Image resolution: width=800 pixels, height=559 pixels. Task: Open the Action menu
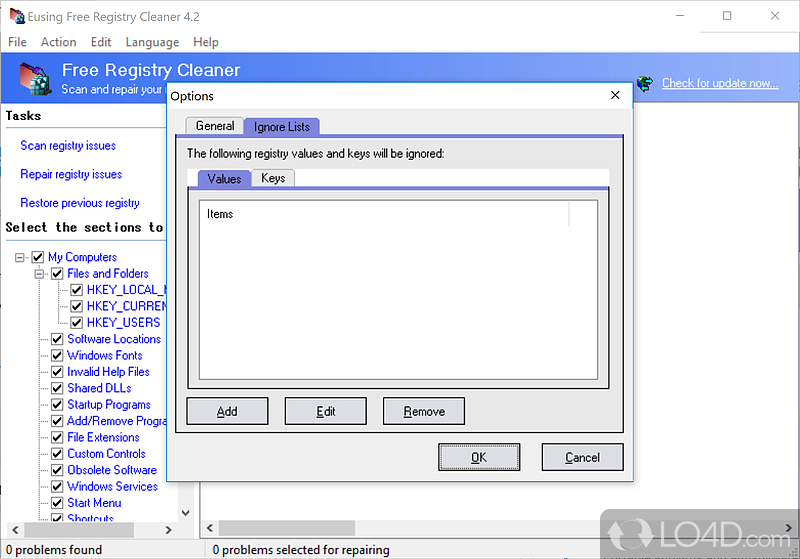click(59, 42)
